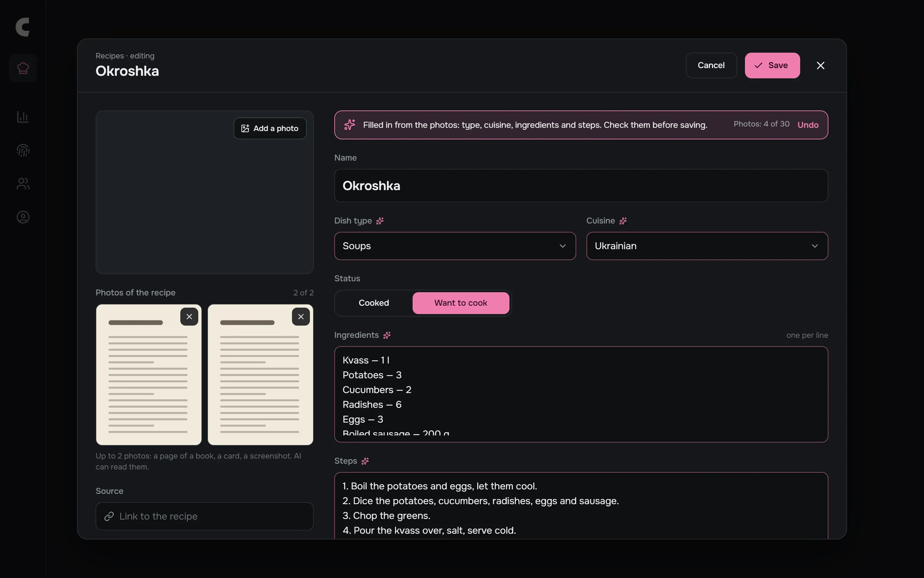Open the Recipes chef hat sidebar icon
Viewport: 924px width, 578px height.
[23, 68]
